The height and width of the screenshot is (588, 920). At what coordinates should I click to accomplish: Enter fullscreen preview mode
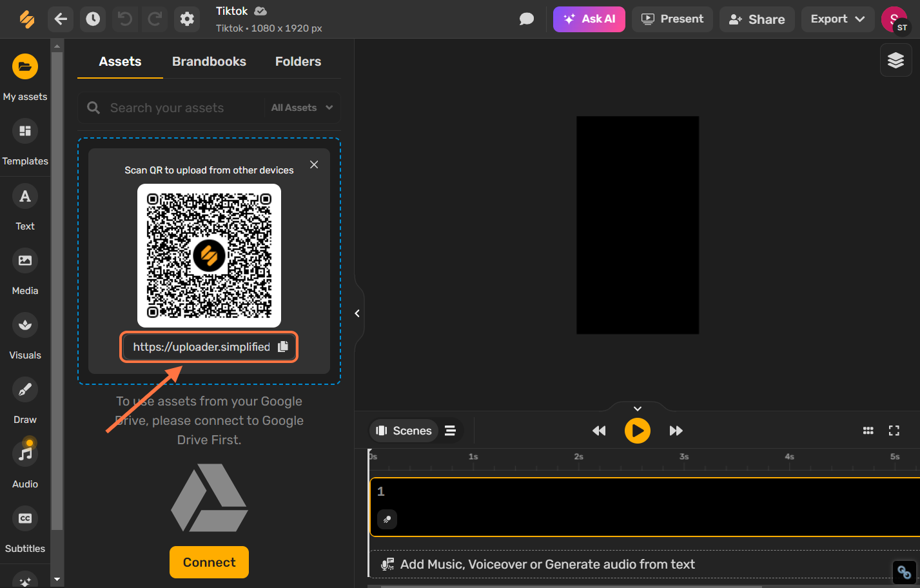(894, 431)
